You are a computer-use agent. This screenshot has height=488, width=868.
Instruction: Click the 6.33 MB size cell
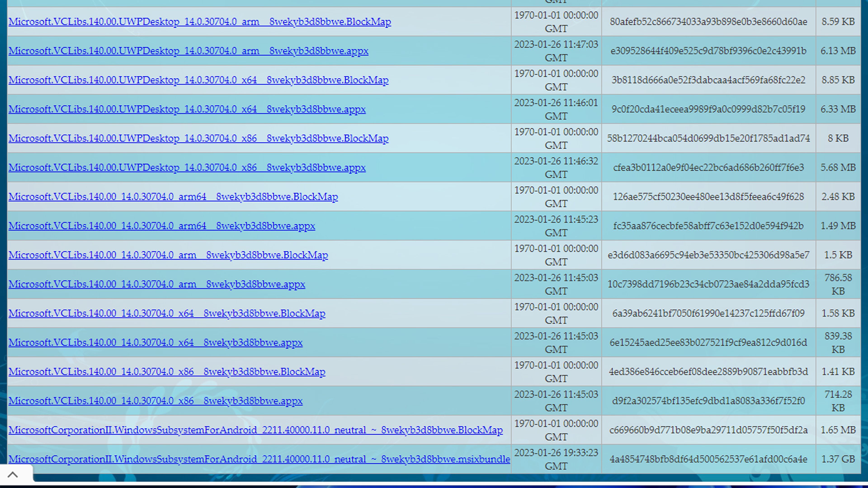point(838,109)
